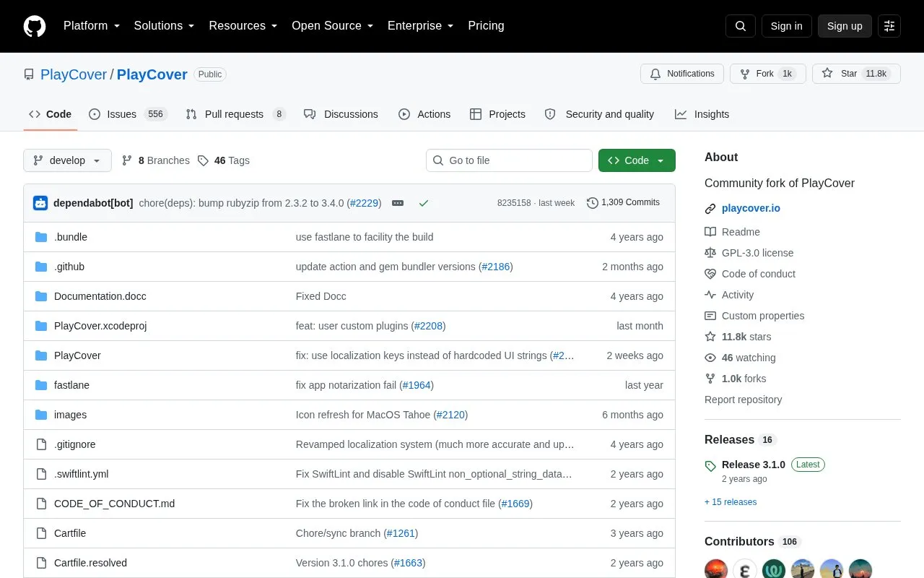Click the appearance settings icon beside Sign up
The height and width of the screenshot is (578, 924).
[x=889, y=26]
